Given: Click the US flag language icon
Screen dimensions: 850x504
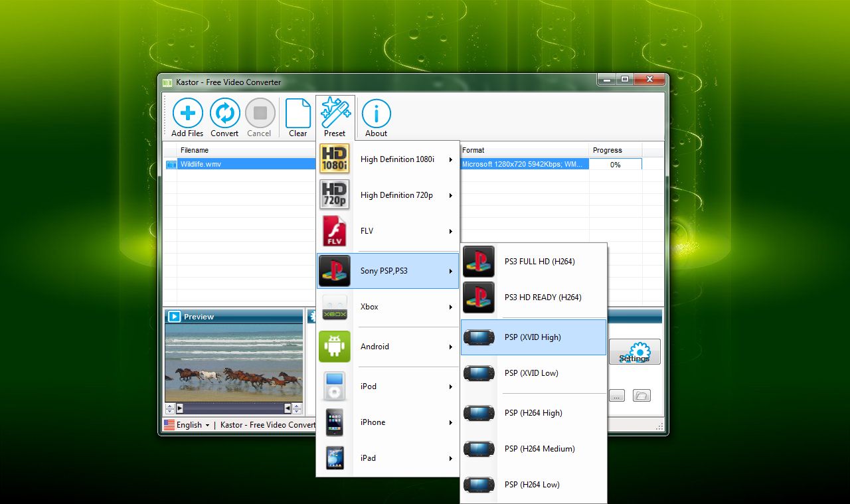Looking at the screenshot, I should [x=169, y=425].
